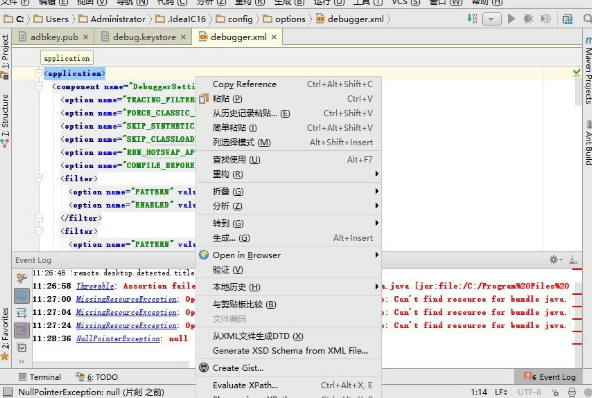
Task: Click the Run button in toolbar
Action: (511, 19)
